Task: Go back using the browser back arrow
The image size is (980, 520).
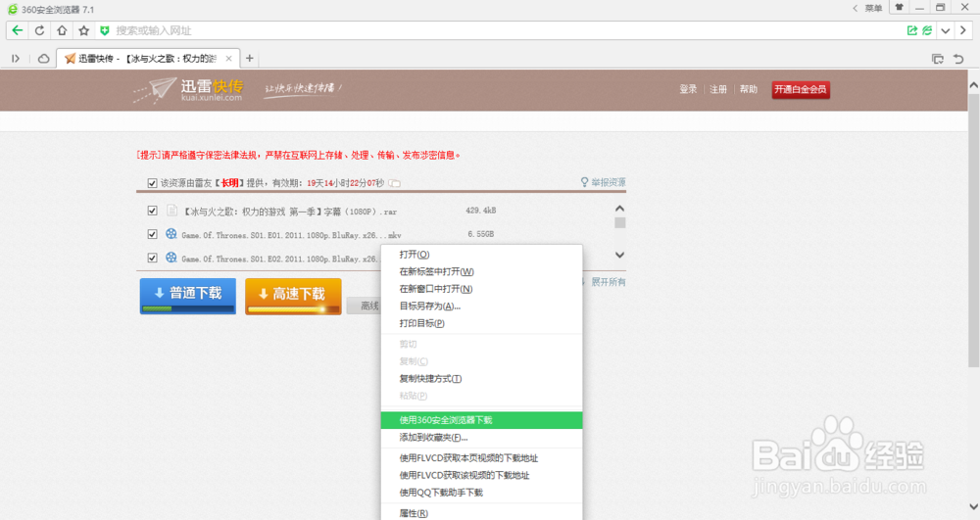Action: coord(18,30)
